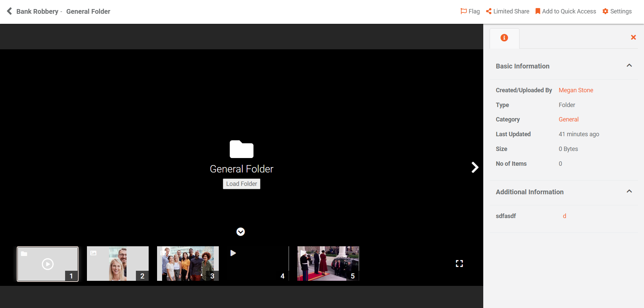Image resolution: width=644 pixels, height=308 pixels.
Task: Select video thumbnail number 4
Action: (x=258, y=264)
